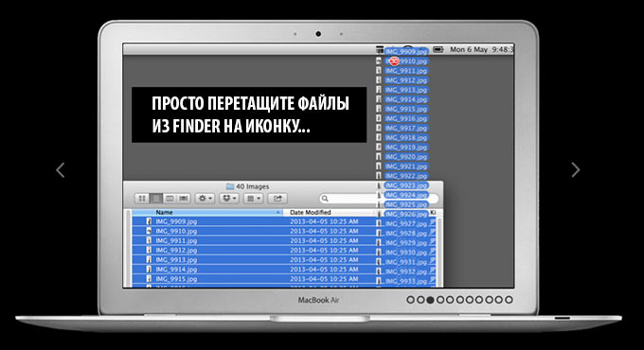Click dragged IMG_9918.jpg label
The width and height of the screenshot is (644, 350).
406,138
